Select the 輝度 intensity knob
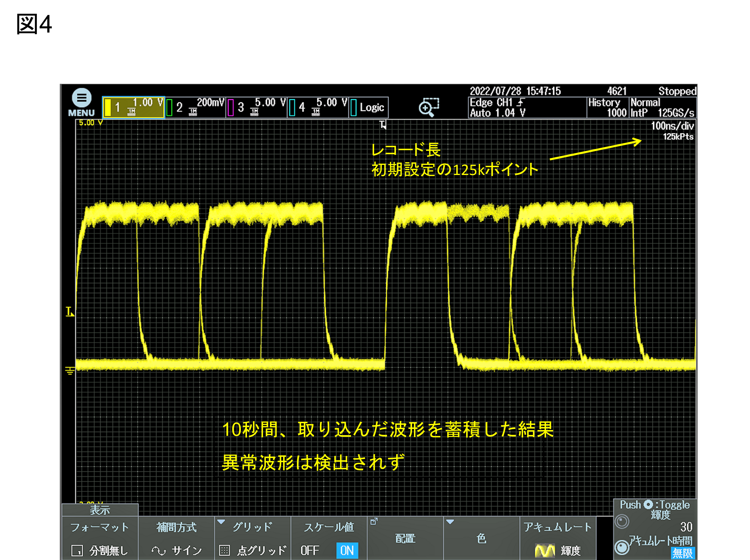The width and height of the screenshot is (750, 560). [622, 522]
